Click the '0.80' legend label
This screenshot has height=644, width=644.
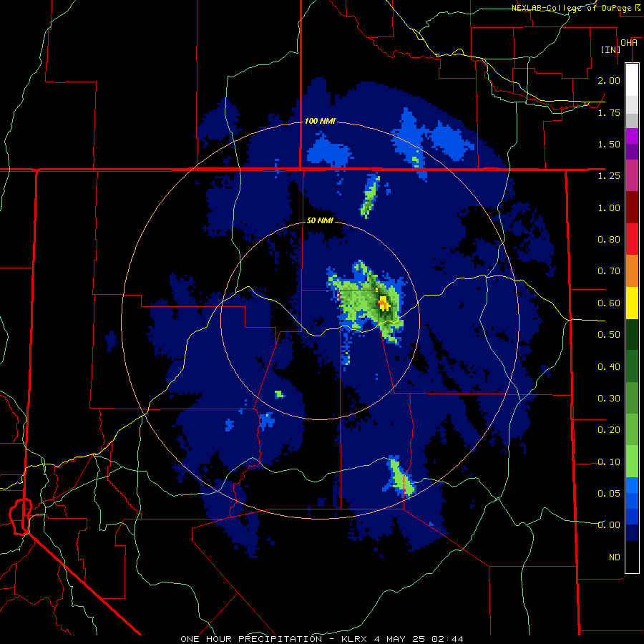tap(609, 240)
